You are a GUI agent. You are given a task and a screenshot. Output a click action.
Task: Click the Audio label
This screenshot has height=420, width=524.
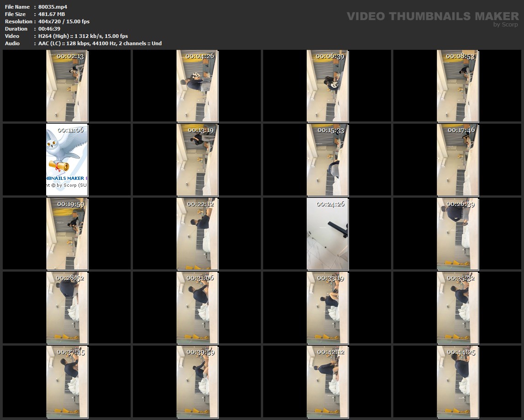(12, 43)
